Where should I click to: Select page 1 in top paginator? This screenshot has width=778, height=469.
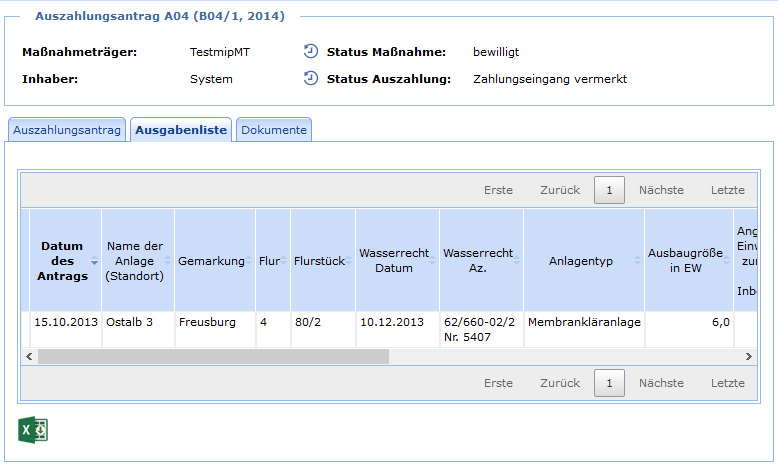tap(609, 190)
